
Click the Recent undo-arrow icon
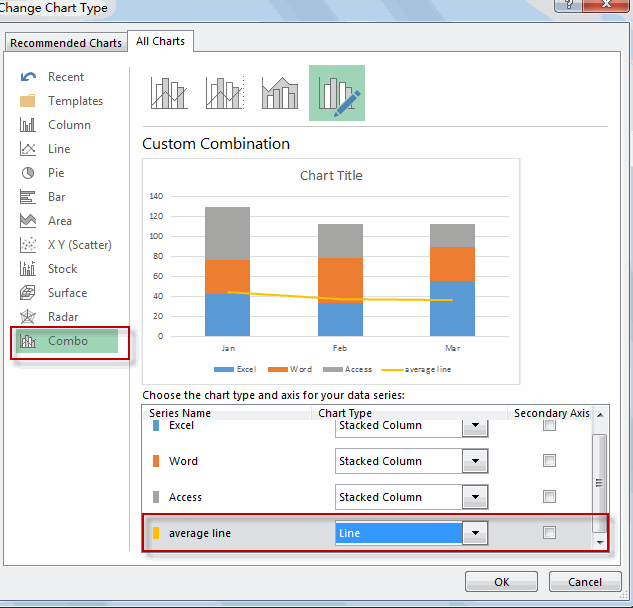(x=28, y=77)
